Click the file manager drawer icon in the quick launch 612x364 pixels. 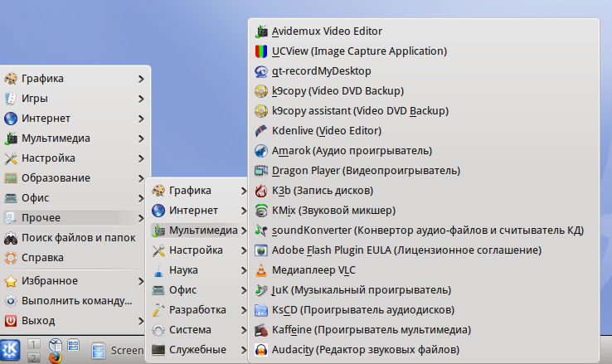73,345
